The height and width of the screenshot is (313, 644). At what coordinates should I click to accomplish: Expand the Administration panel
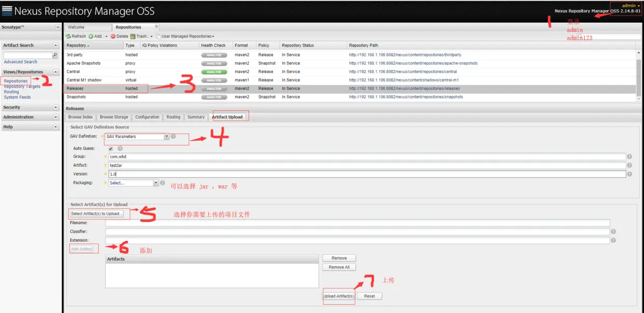[x=56, y=117]
